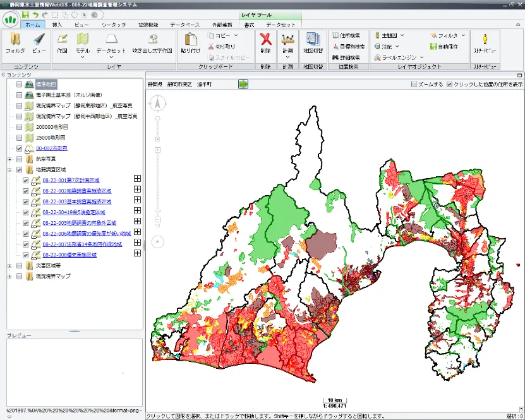Click the 吹き出し文字作図 callout tool
The image size is (525, 420).
click(152, 43)
